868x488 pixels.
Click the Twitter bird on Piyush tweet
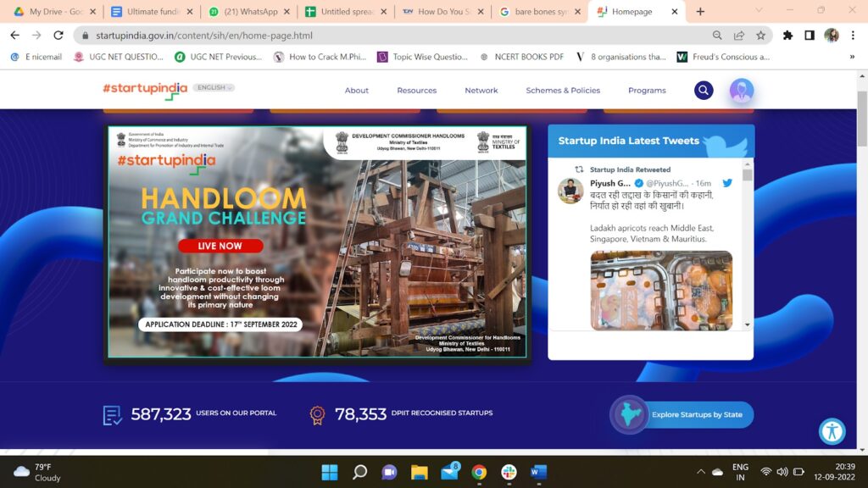click(x=726, y=183)
